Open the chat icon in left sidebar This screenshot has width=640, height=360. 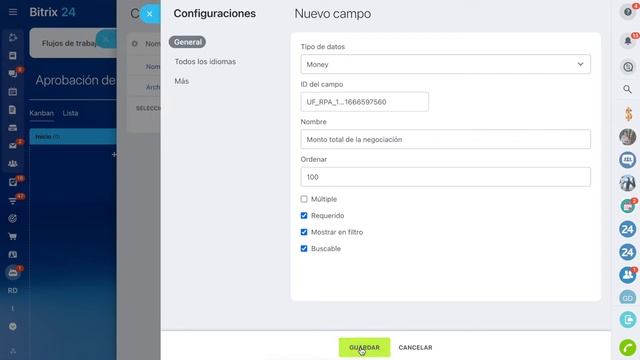point(13,73)
